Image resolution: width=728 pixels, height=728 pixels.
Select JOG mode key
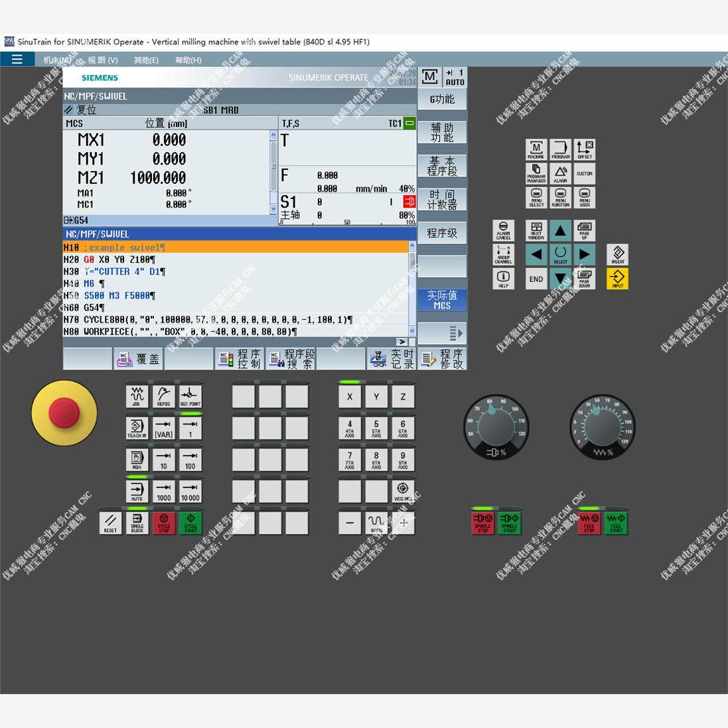(137, 396)
